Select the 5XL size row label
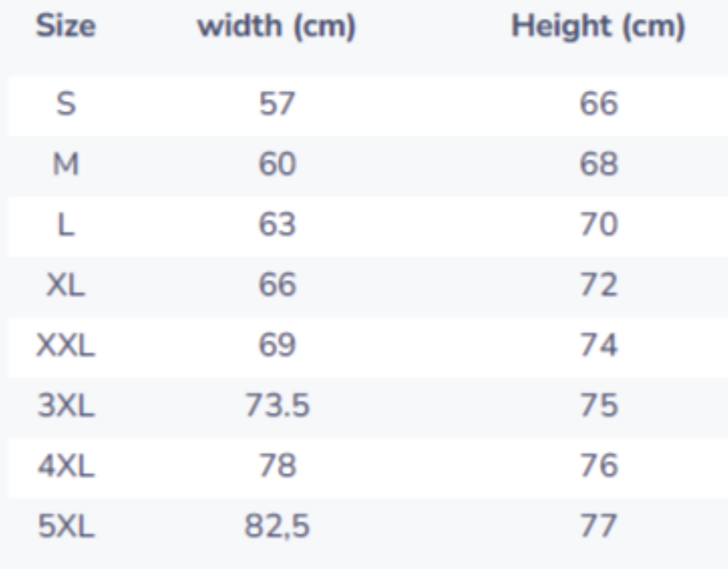728x569 pixels. point(66,526)
